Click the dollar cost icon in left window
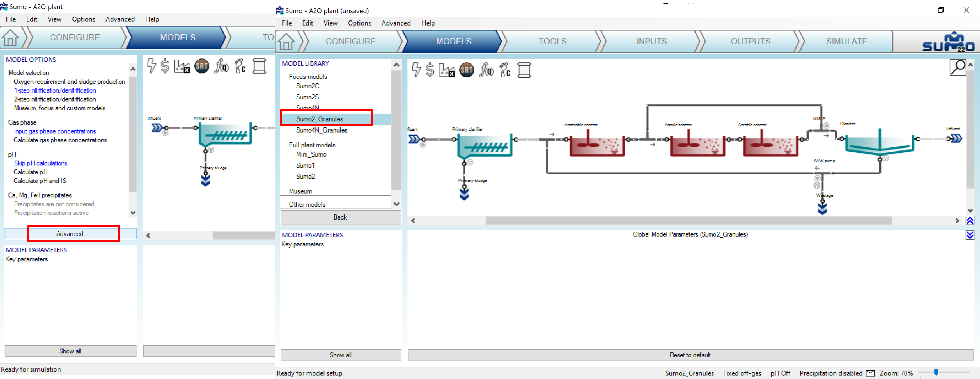The image size is (980, 379). (165, 66)
